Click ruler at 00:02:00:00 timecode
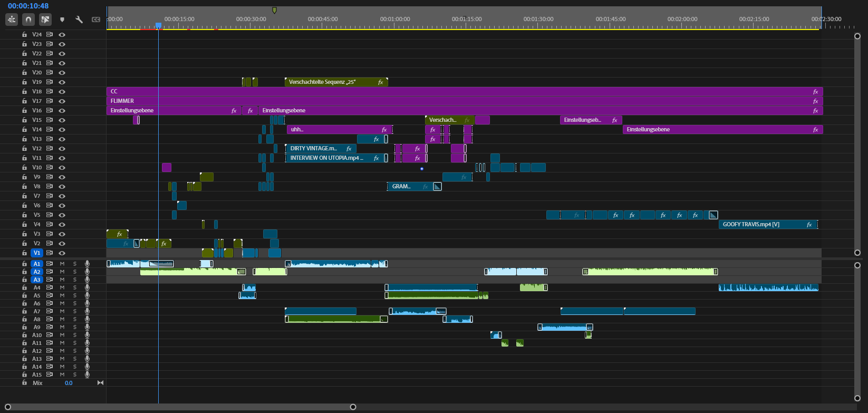The image size is (868, 413). [682, 19]
